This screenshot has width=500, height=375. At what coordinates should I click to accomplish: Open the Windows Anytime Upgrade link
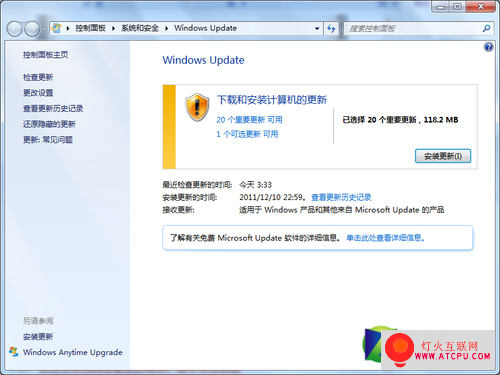(x=73, y=352)
